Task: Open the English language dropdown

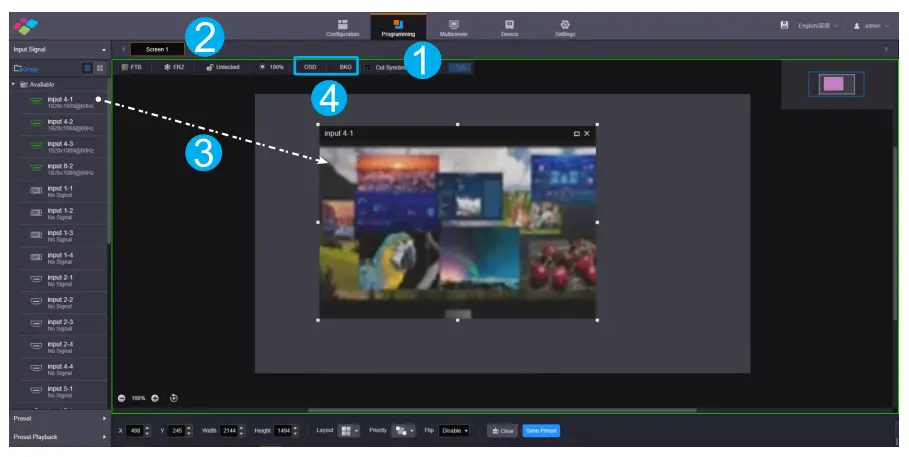Action: coord(817,26)
